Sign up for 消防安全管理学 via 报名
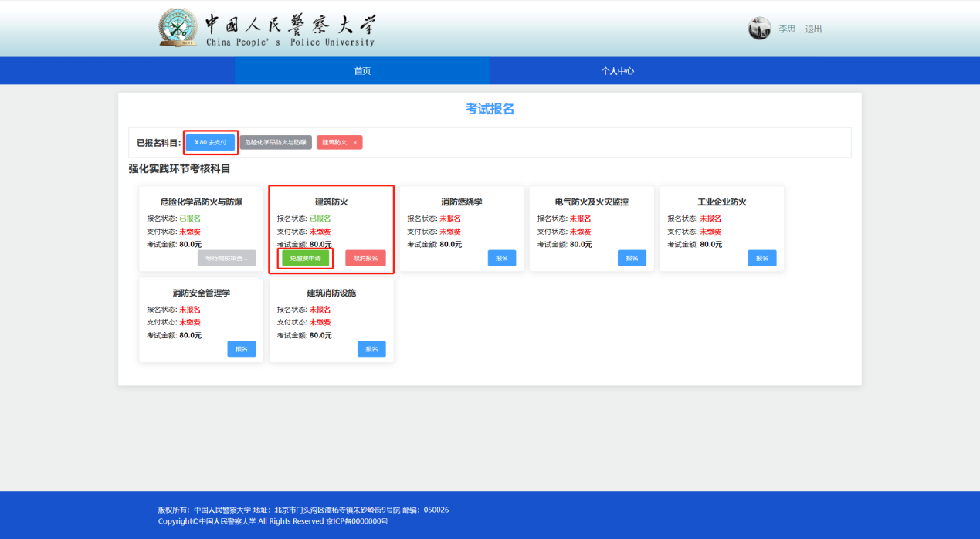This screenshot has width=980, height=539. (x=241, y=349)
